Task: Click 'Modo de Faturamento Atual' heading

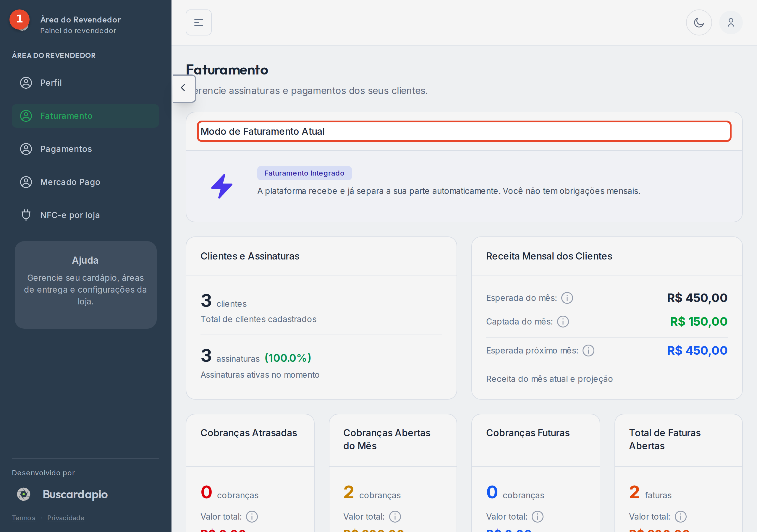Action: click(263, 132)
